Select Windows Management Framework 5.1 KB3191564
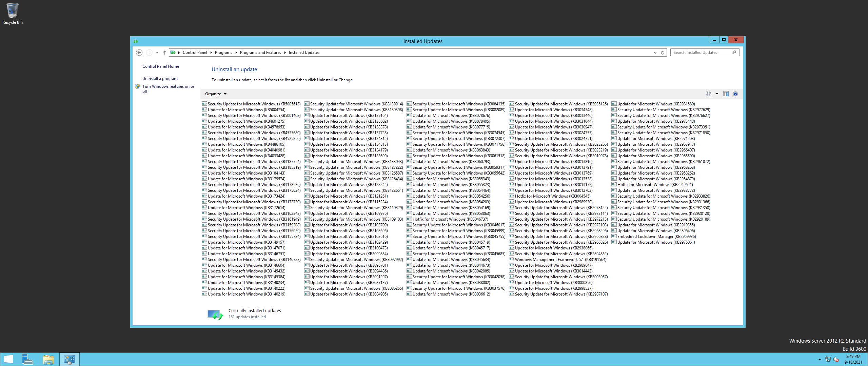The image size is (868, 366). (x=558, y=260)
